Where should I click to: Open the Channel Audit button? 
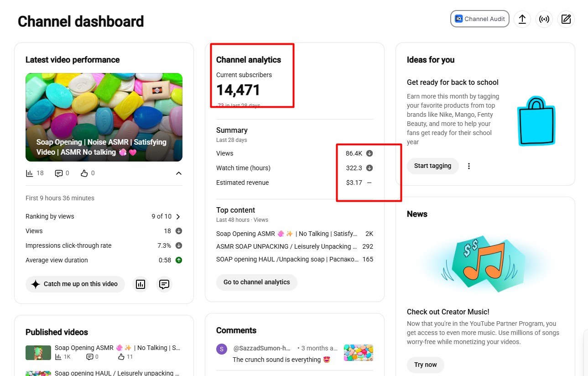(479, 19)
